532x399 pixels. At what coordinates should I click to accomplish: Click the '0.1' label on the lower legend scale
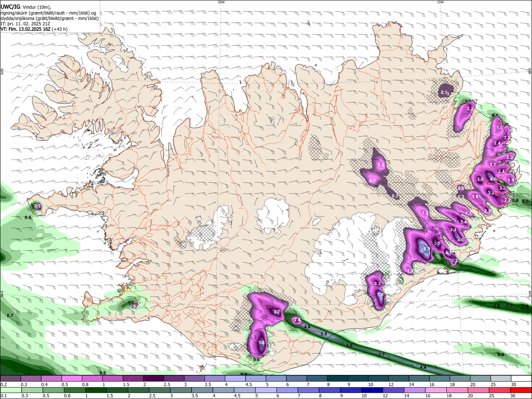[4, 396]
